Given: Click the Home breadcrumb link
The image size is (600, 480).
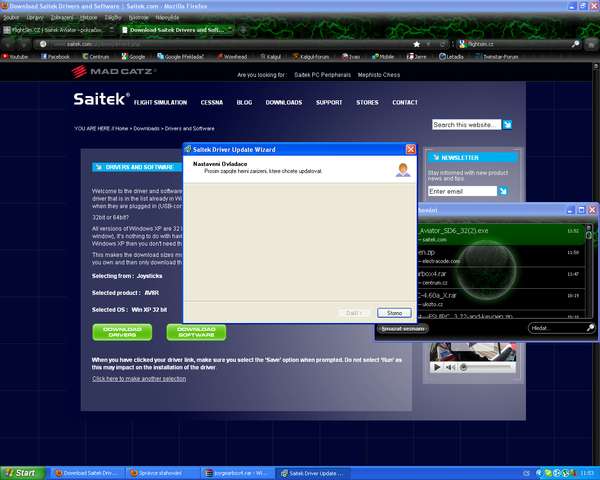Looking at the screenshot, I should [x=122, y=129].
